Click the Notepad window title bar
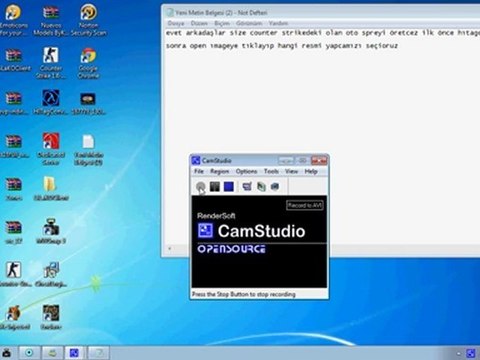The width and height of the screenshot is (480, 360). 322,13
